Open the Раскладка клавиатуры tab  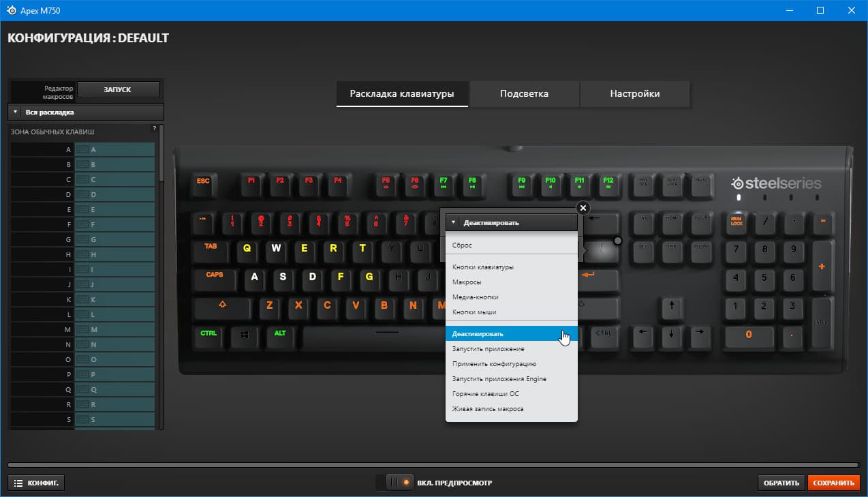[402, 94]
